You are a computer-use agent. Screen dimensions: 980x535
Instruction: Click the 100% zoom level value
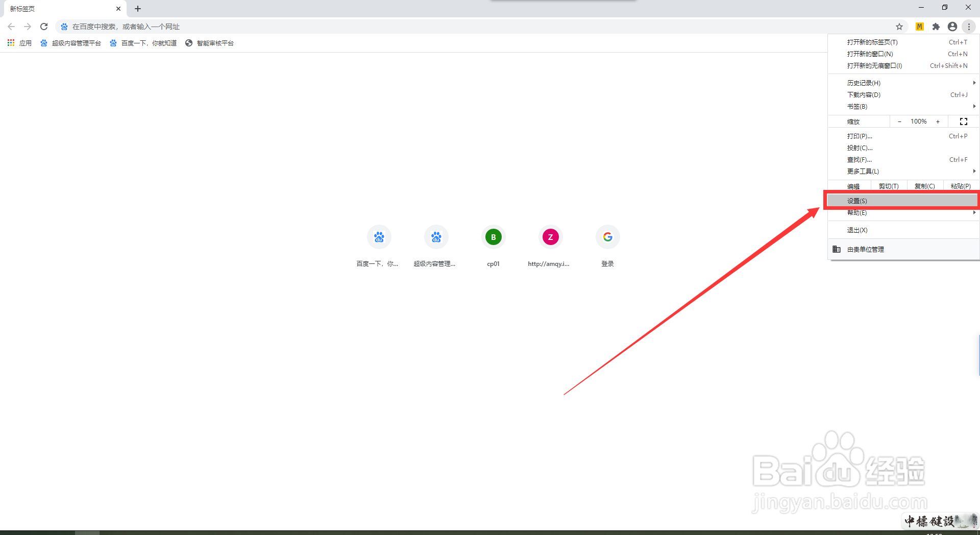pyautogui.click(x=919, y=121)
